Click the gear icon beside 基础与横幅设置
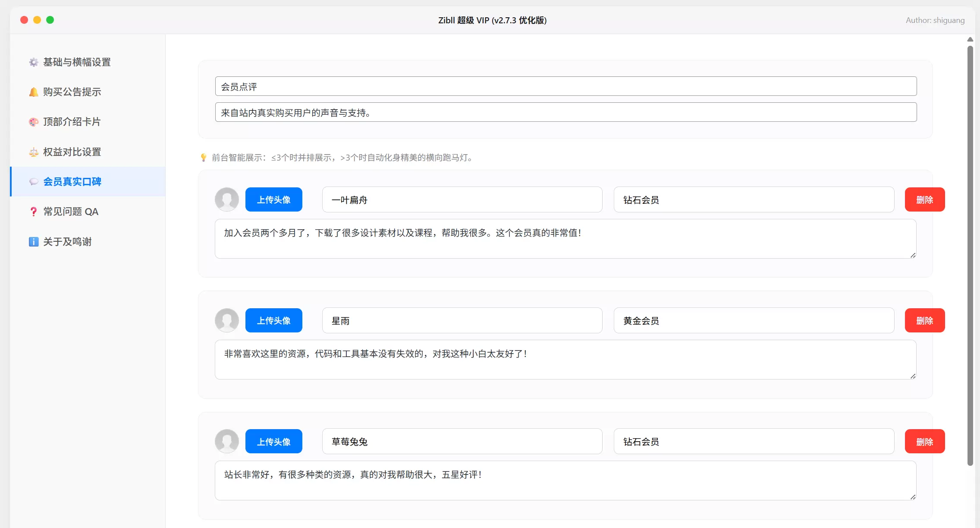 [34, 62]
